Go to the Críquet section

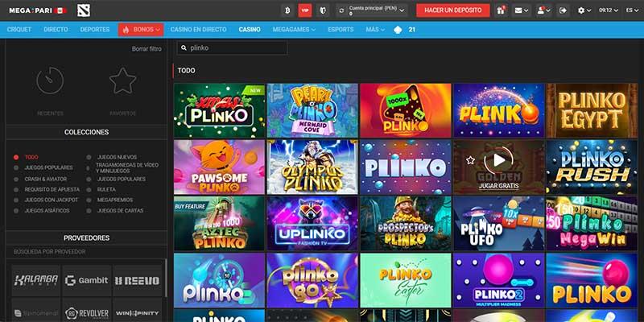pyautogui.click(x=19, y=30)
